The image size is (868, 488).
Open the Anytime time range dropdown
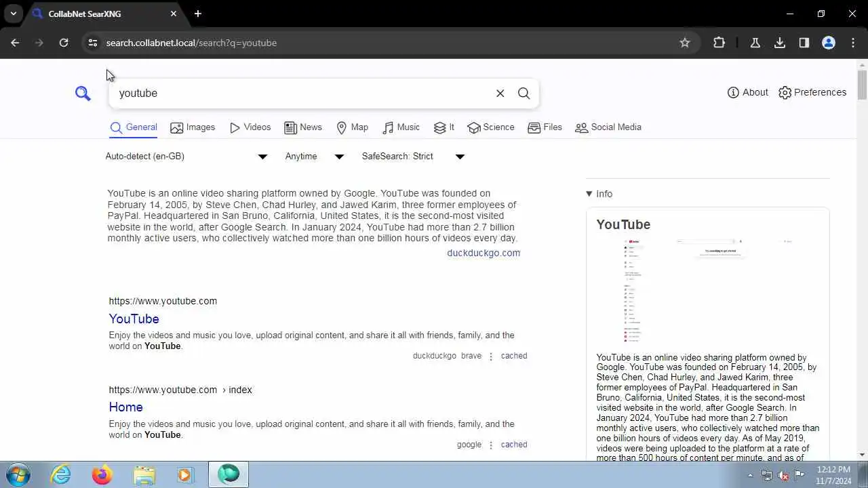[x=315, y=157]
